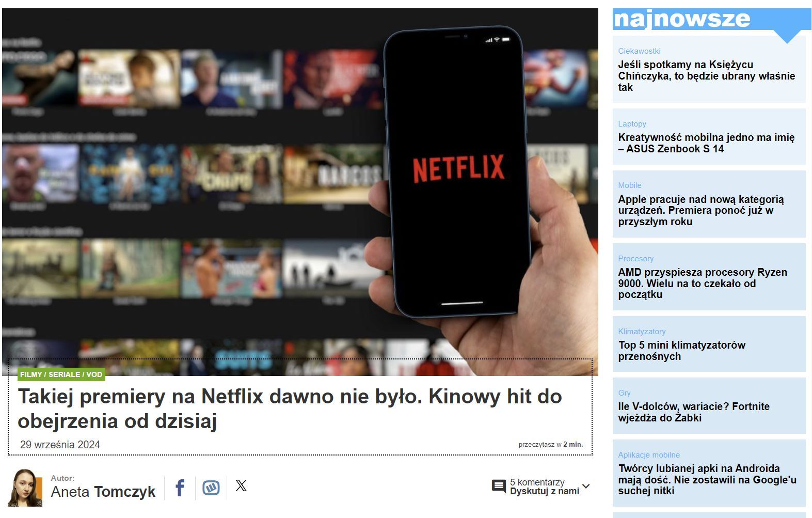Open Aneta Tomczyk's author avatar

click(x=26, y=488)
